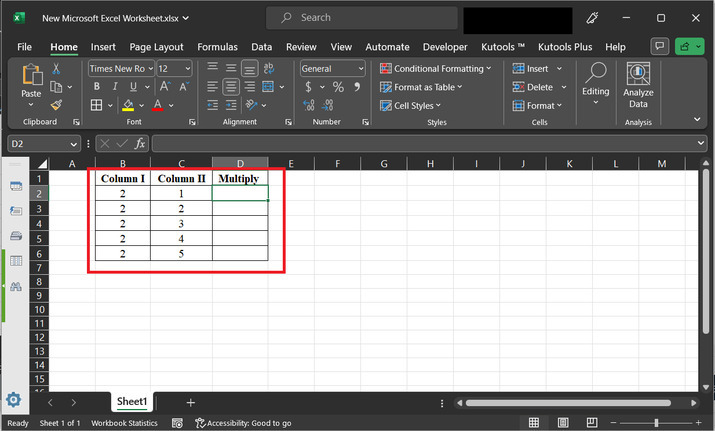Screen dimensions: 715x431
Task: Toggle Center horizontal alignment
Action: [231, 87]
